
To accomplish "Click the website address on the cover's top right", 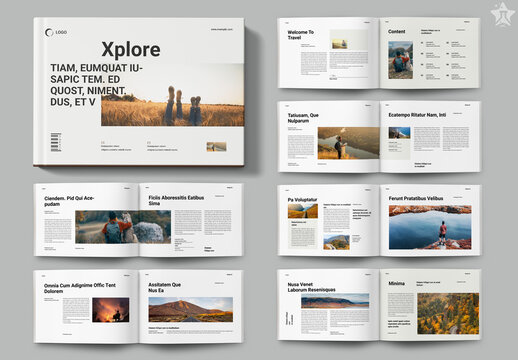I will (x=221, y=29).
